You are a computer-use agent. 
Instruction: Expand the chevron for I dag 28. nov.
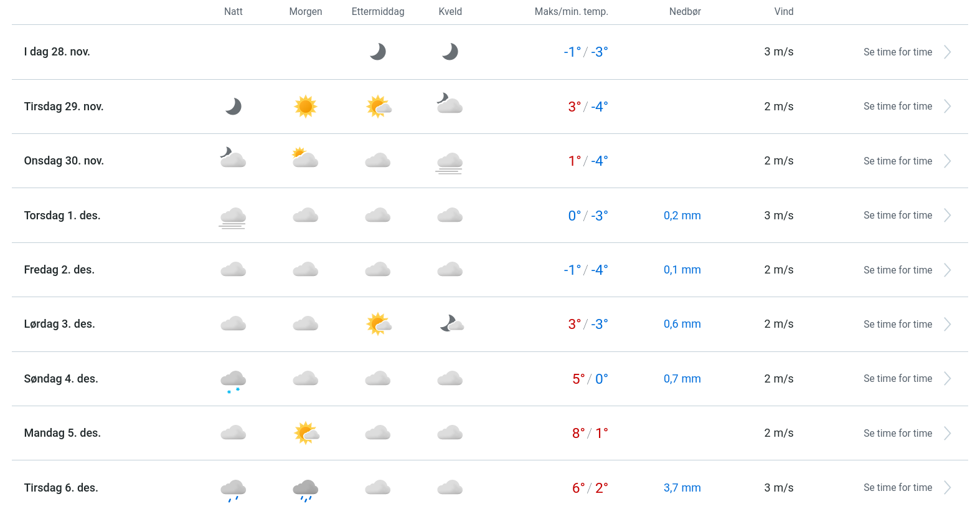pyautogui.click(x=947, y=52)
